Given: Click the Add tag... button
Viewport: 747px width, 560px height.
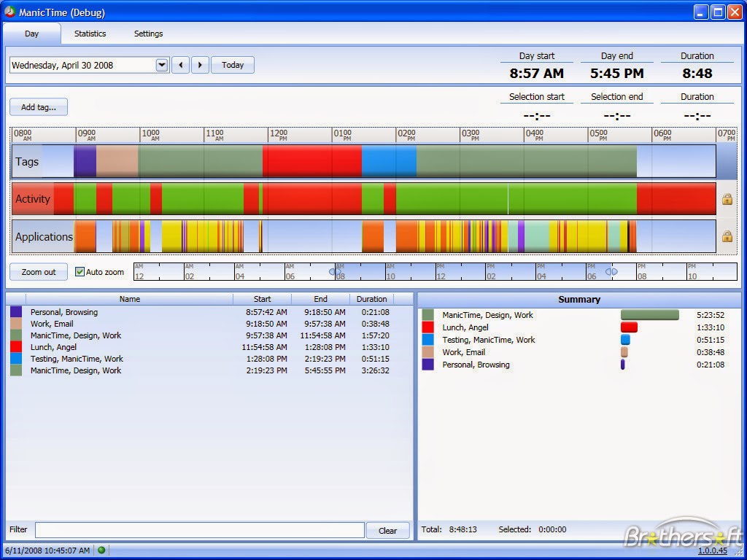Looking at the screenshot, I should tap(39, 107).
